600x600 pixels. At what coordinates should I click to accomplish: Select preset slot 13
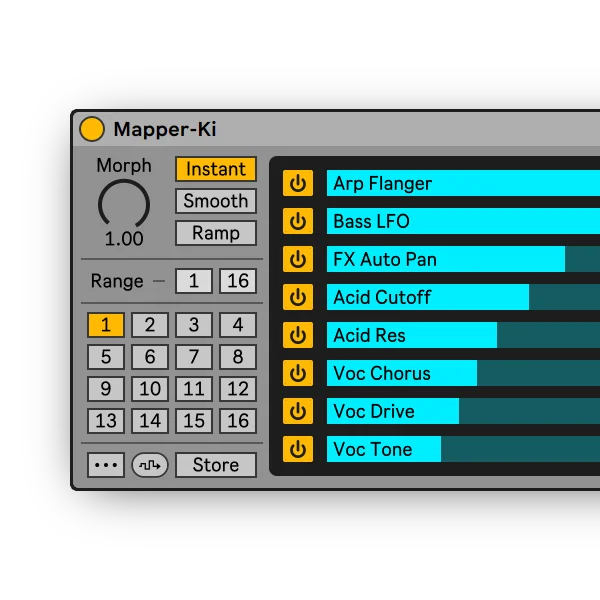tap(106, 421)
